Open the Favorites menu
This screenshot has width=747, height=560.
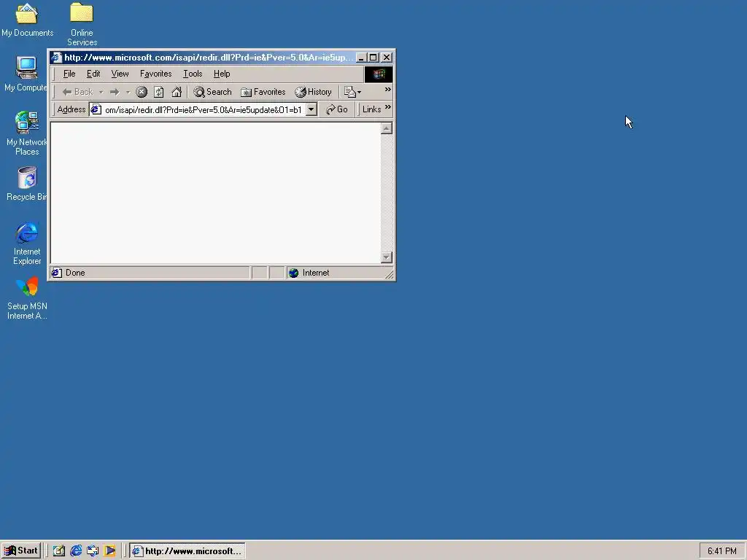point(156,74)
